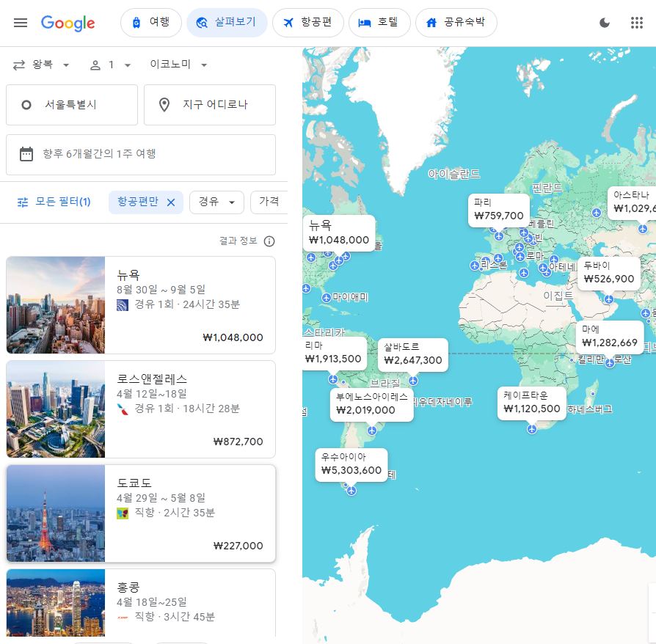Open the Google apps grid
This screenshot has height=644, width=656.
(637, 23)
